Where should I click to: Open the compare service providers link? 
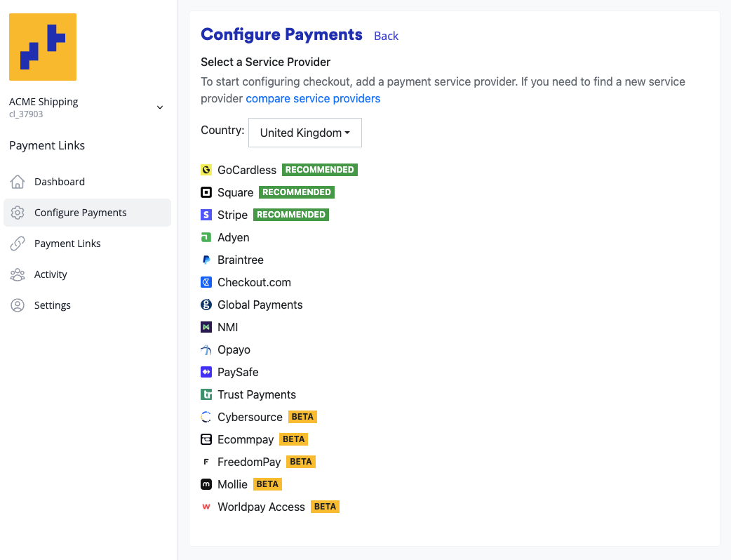313,99
